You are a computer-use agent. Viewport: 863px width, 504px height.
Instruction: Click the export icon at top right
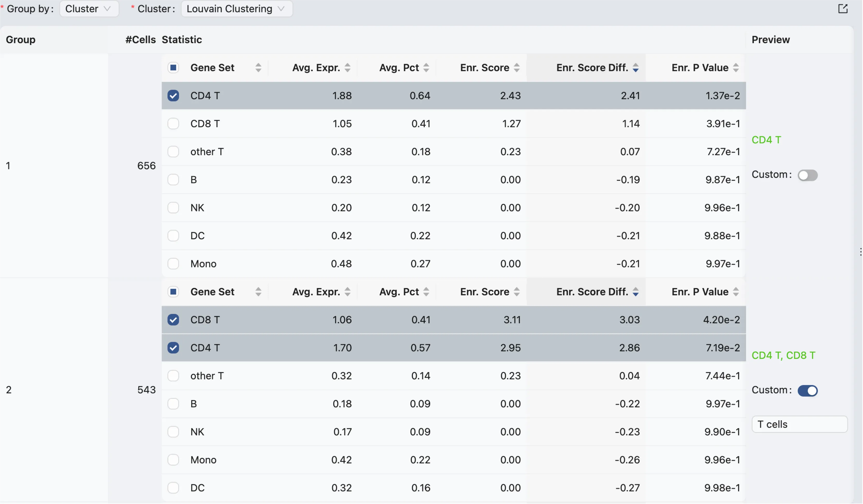tap(843, 9)
